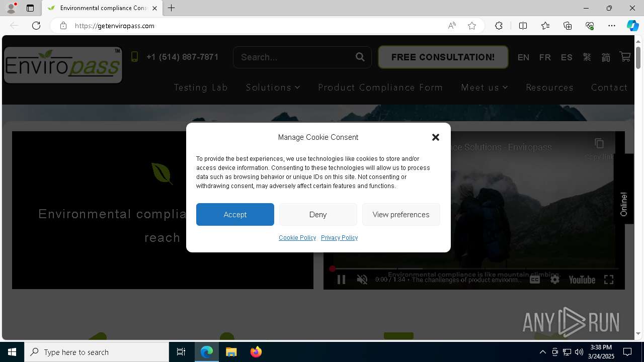644x362 pixels.
Task: Open video settings gear
Action: pos(555,280)
